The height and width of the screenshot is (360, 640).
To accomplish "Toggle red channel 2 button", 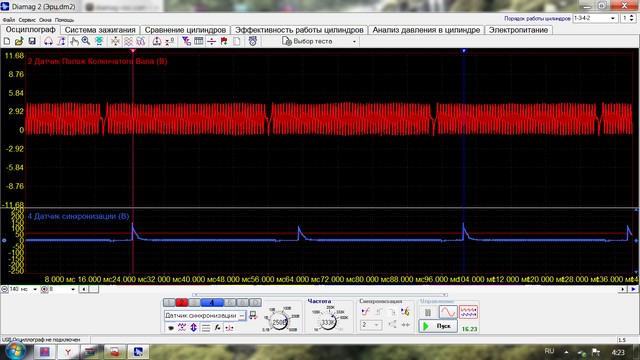I will tap(182, 302).
